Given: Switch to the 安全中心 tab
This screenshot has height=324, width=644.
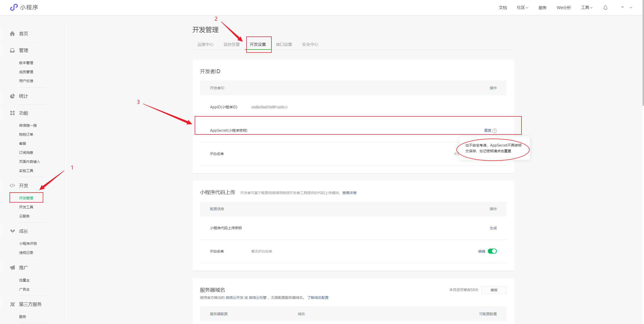Looking at the screenshot, I should click(310, 44).
